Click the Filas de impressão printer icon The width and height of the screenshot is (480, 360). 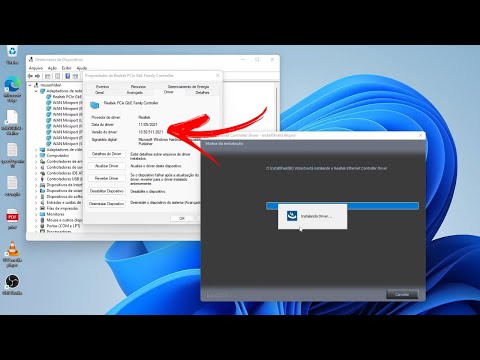42,208
